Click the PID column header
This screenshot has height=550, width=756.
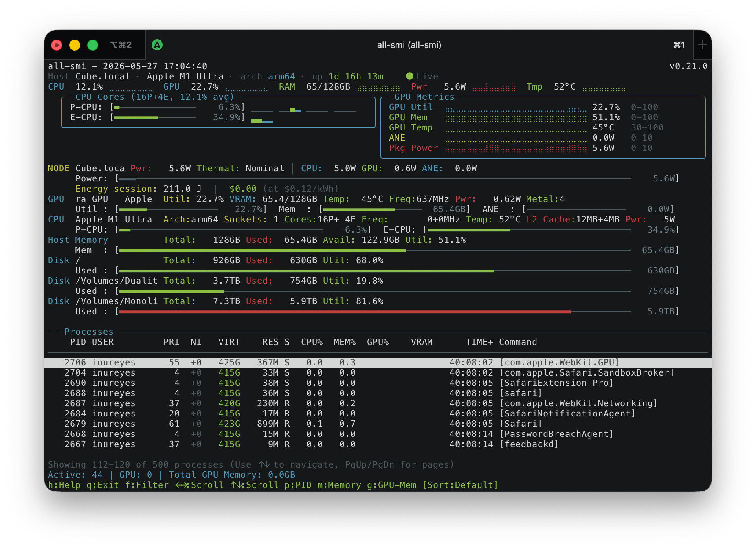[x=78, y=342]
